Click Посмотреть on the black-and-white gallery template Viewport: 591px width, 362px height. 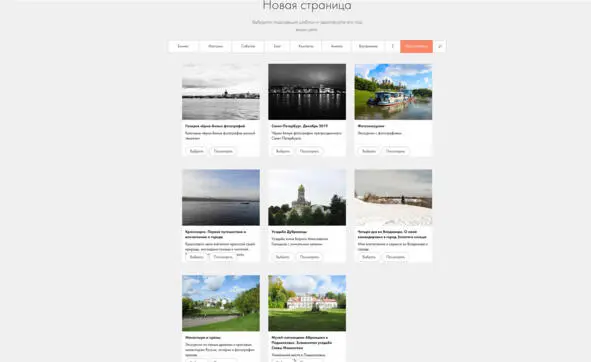click(x=223, y=151)
